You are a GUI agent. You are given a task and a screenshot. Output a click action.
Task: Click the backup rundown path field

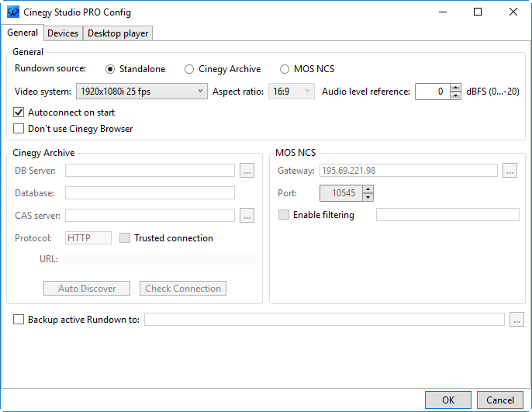click(x=324, y=320)
